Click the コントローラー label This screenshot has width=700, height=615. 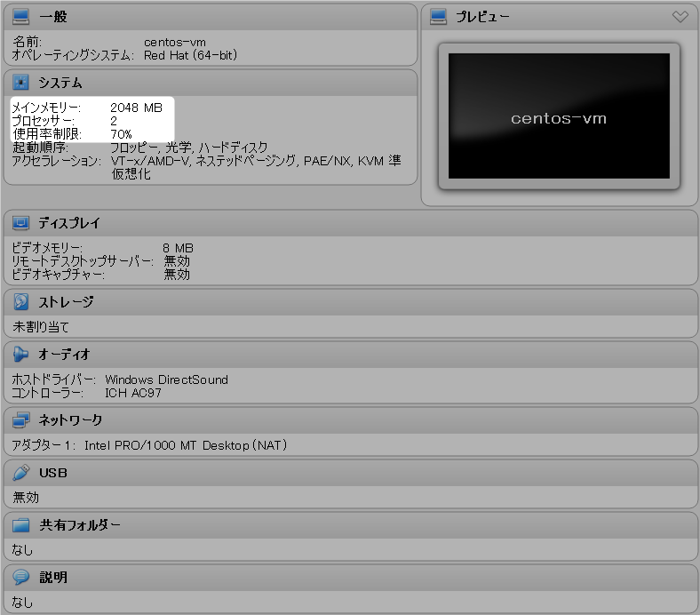[x=47, y=393]
